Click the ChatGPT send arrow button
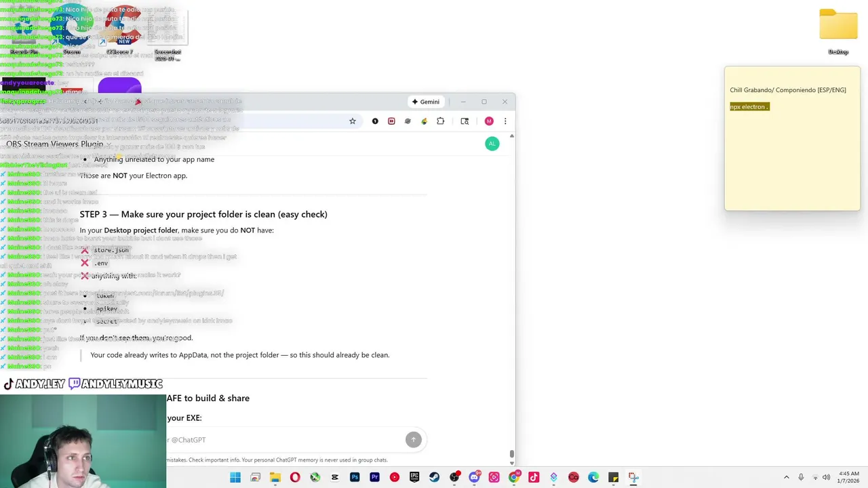The width and height of the screenshot is (868, 488). tap(413, 439)
